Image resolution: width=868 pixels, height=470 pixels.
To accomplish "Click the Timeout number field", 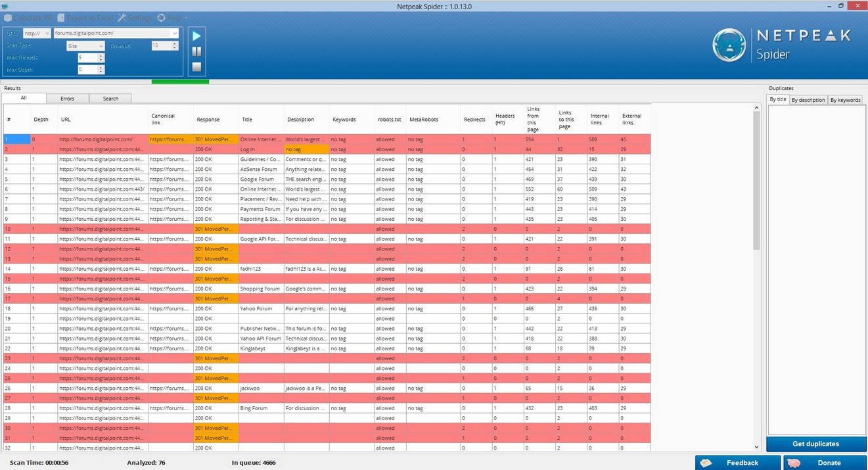I will tap(161, 46).
